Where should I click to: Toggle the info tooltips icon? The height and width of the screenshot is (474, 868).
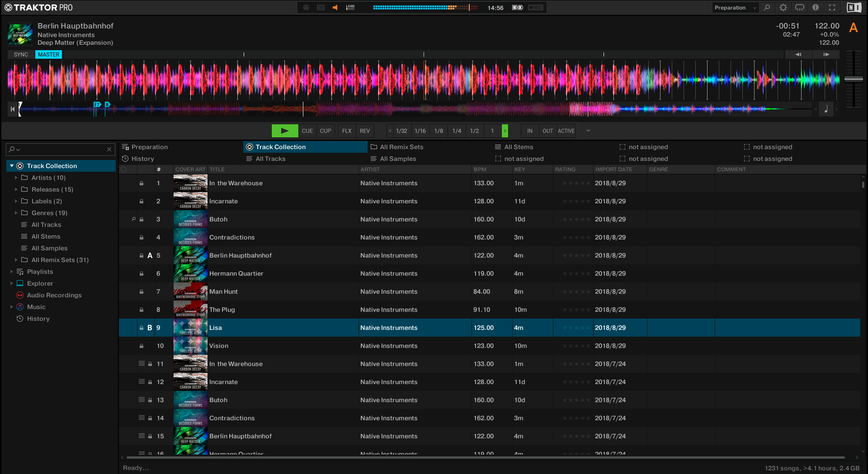[816, 8]
